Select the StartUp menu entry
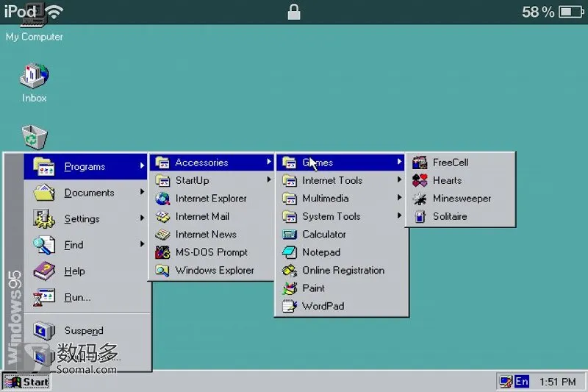 (x=212, y=180)
